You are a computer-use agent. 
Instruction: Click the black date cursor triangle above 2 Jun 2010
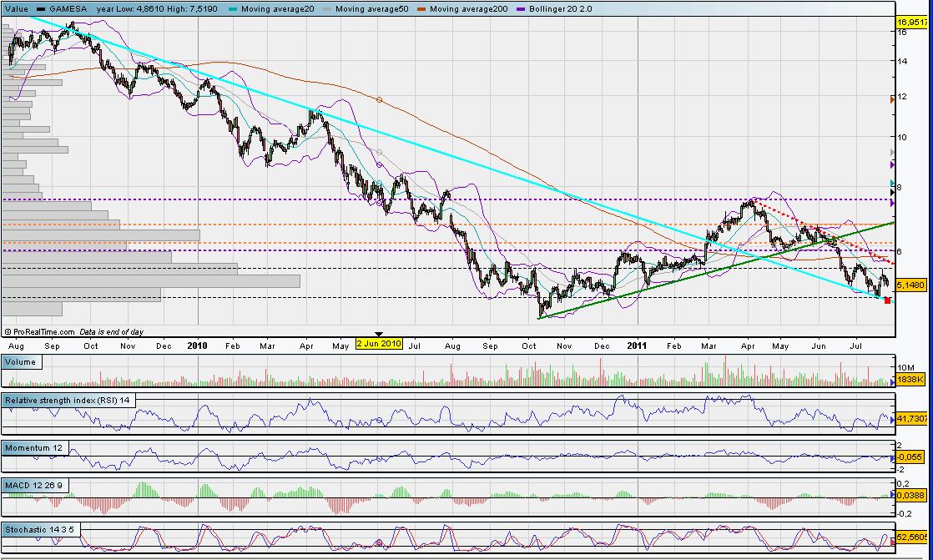tap(379, 335)
